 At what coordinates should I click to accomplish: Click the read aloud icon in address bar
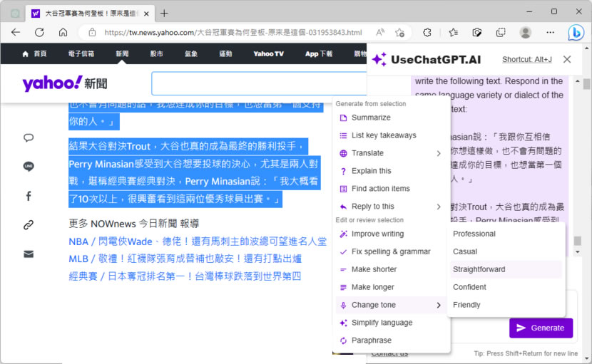click(380, 33)
